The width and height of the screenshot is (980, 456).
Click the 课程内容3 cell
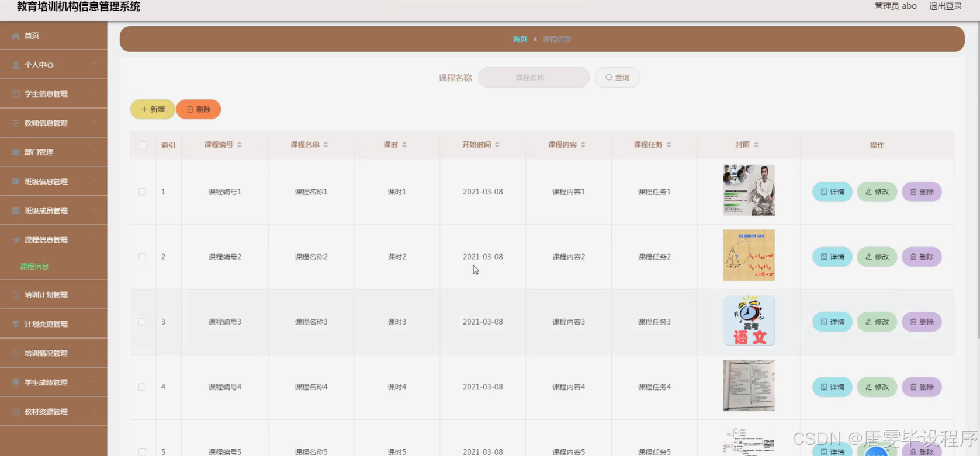coord(569,322)
